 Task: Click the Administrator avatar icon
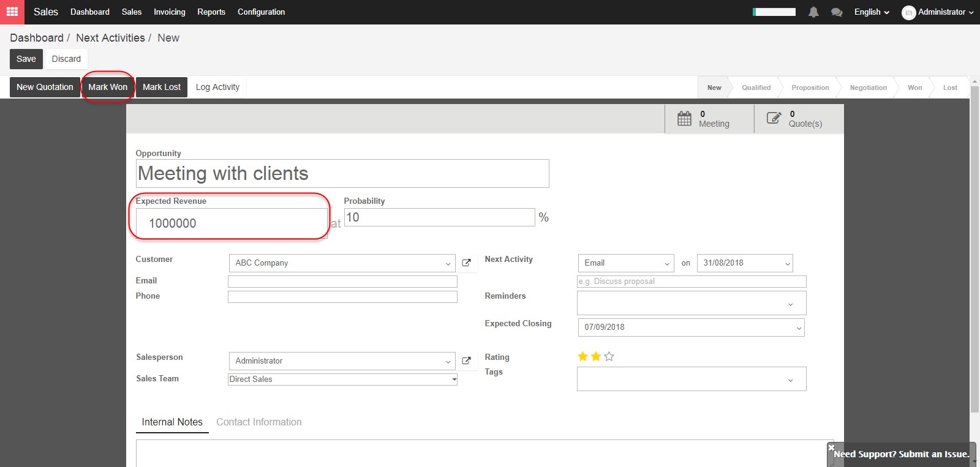(908, 12)
